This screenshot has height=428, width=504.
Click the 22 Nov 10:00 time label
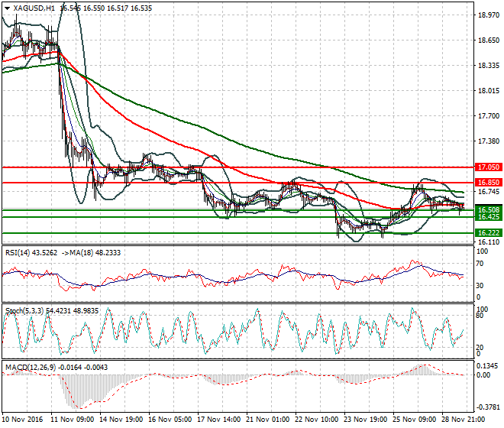317,420
